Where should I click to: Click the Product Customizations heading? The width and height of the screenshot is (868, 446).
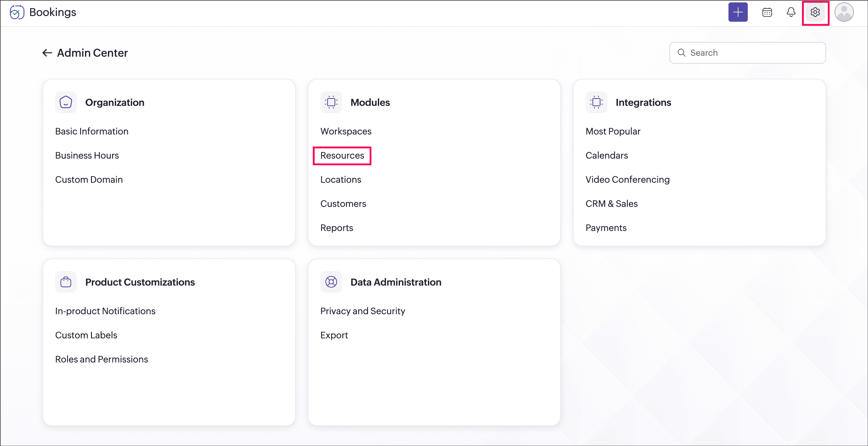click(140, 282)
